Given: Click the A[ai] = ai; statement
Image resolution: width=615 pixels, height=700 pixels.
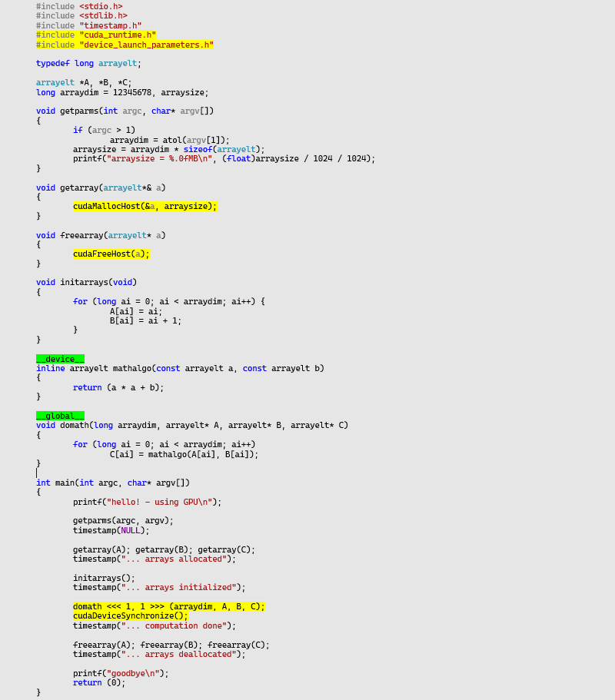Looking at the screenshot, I should pos(136,311).
